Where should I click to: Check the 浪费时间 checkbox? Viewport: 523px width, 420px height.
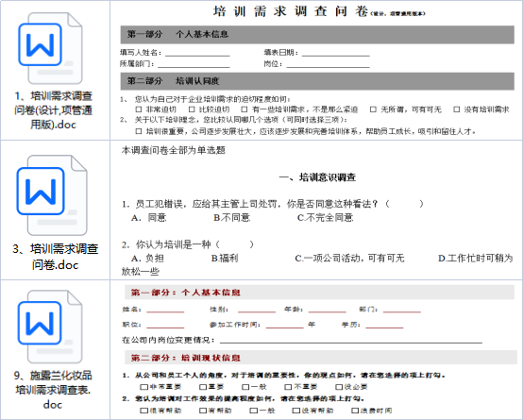coord(355,411)
